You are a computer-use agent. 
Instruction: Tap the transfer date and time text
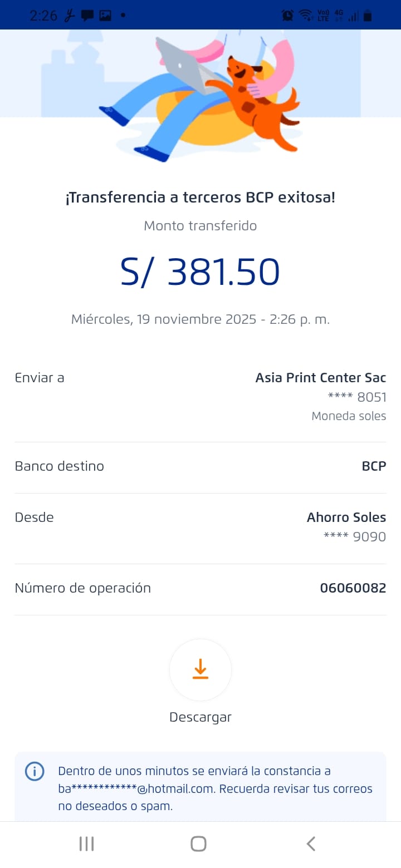point(200,319)
